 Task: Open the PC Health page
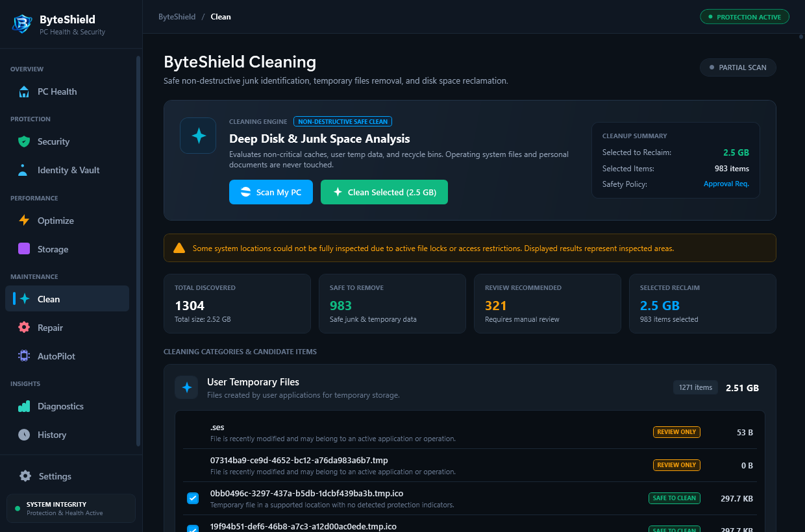[x=67, y=91]
